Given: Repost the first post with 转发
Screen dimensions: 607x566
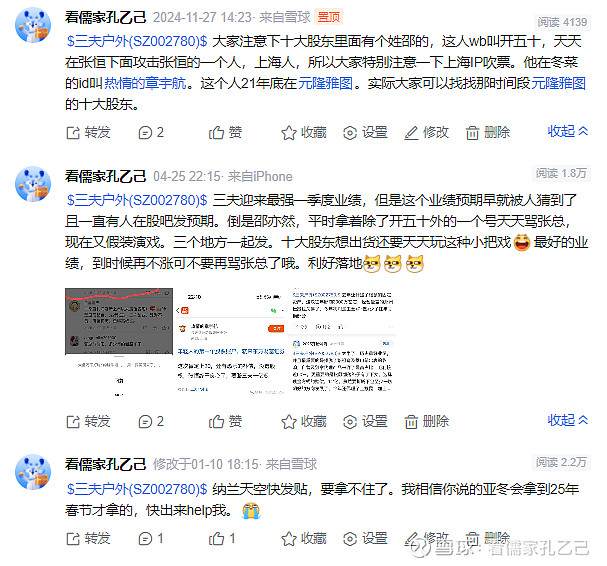Looking at the screenshot, I should pos(88,133).
